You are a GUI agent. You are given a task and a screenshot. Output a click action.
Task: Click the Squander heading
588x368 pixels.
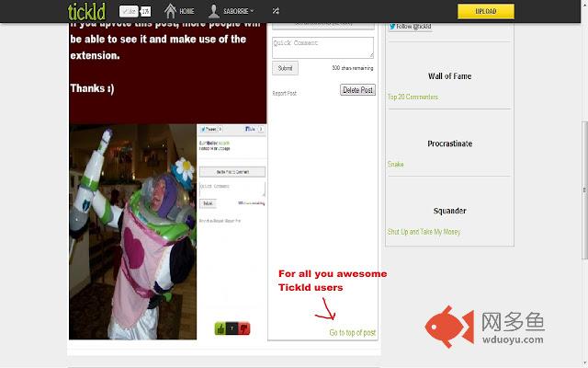[449, 211]
